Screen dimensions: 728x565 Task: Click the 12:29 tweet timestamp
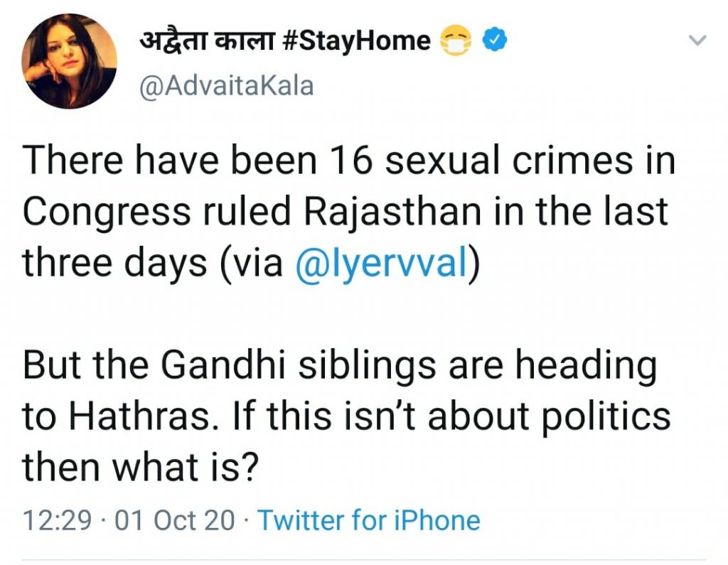pyautogui.click(x=57, y=520)
